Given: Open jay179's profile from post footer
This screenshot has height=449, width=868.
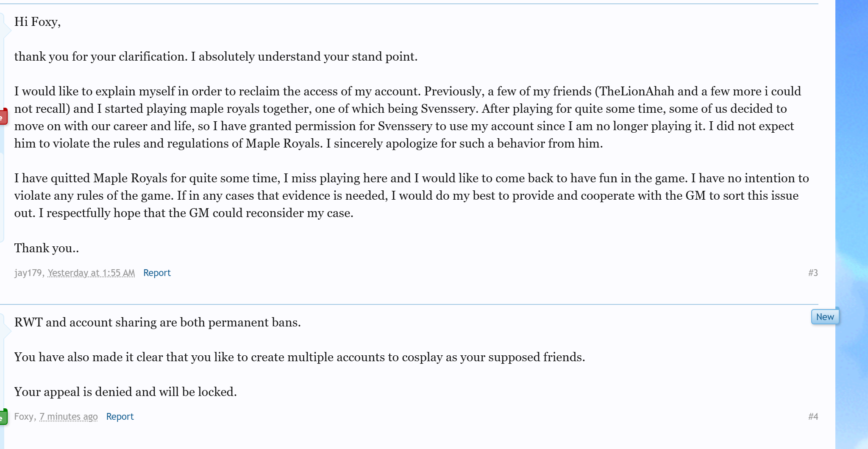Looking at the screenshot, I should pyautogui.click(x=28, y=273).
